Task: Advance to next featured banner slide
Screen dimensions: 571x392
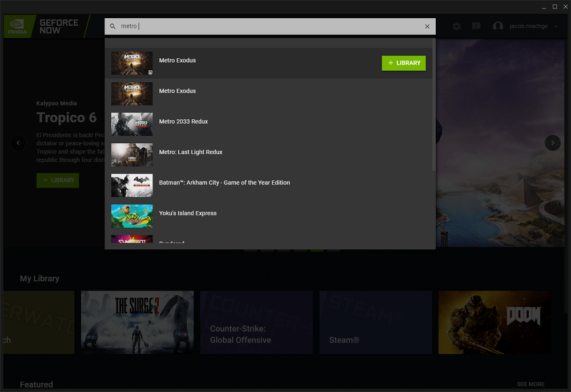Action: [552, 143]
